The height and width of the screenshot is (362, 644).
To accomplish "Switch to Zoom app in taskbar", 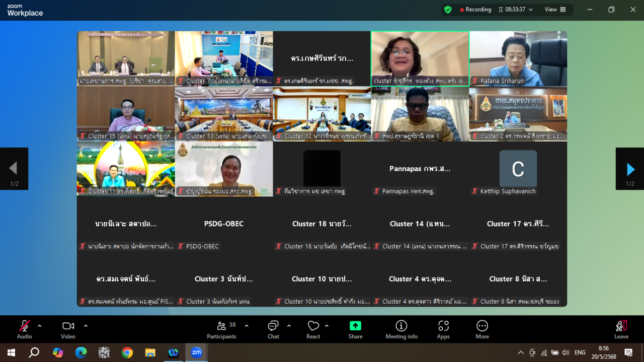I will click(x=197, y=352).
